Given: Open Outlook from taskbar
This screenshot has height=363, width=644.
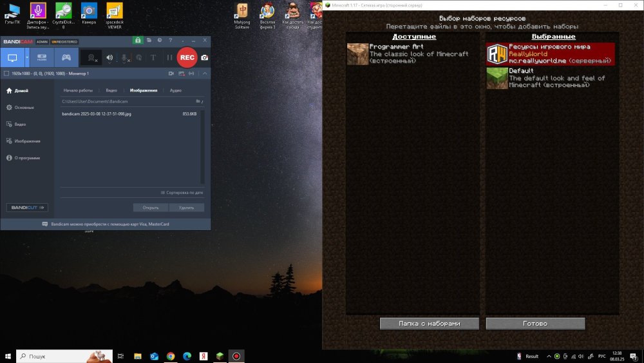Looking at the screenshot, I should click(x=154, y=356).
